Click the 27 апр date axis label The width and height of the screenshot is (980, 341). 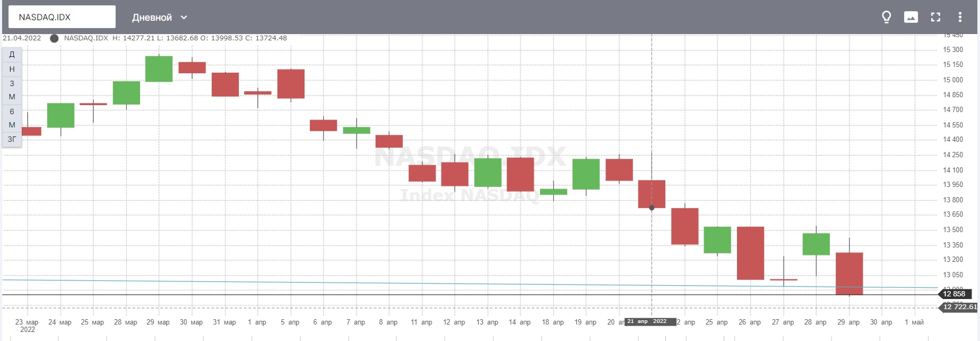tap(783, 322)
